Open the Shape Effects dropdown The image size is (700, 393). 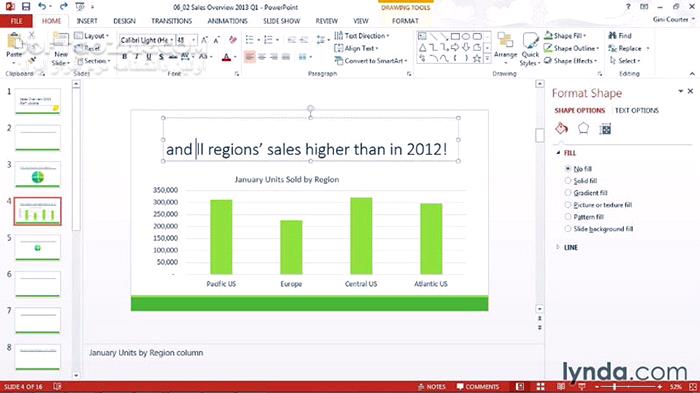point(571,61)
